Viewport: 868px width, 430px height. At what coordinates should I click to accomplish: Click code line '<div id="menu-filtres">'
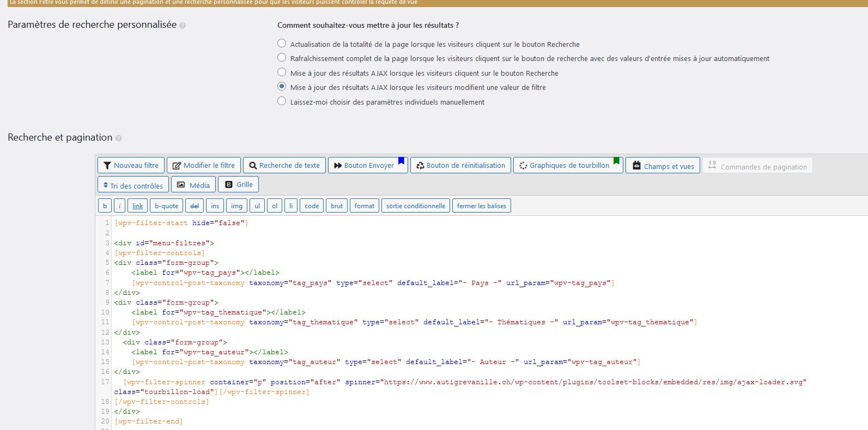point(164,243)
